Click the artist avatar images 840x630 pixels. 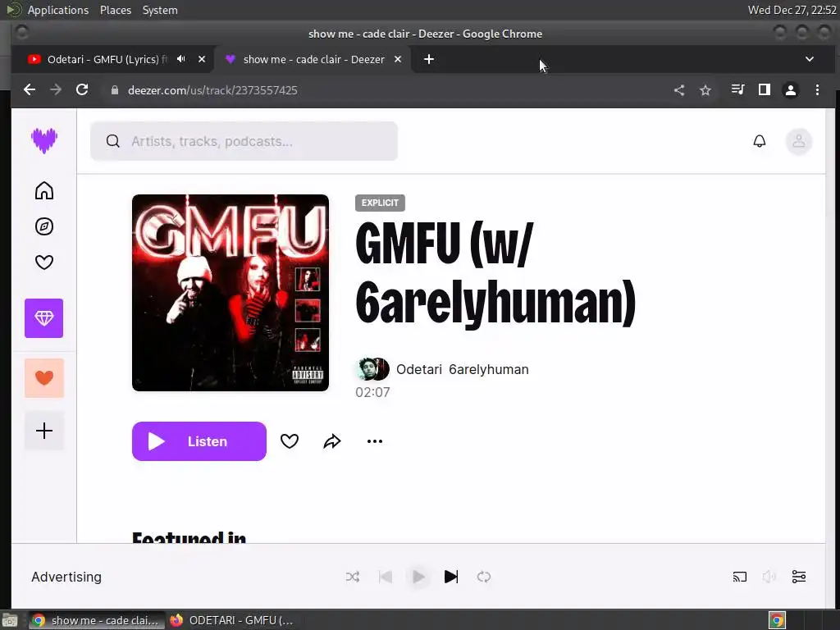[x=373, y=369]
